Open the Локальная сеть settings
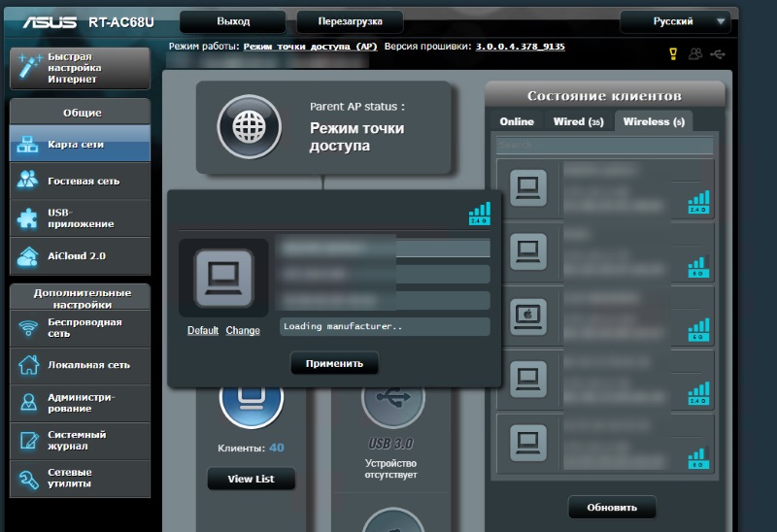777x532 pixels. (80, 365)
